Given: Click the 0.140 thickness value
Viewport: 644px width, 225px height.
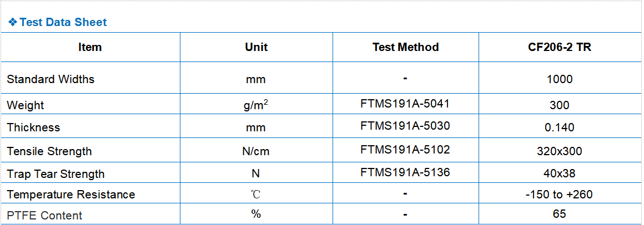Looking at the screenshot, I should pos(559,127).
